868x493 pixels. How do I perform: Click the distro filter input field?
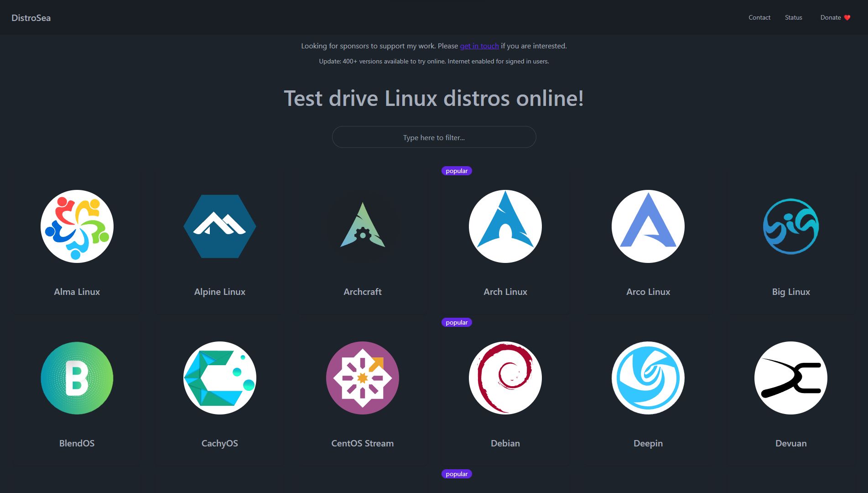coord(434,137)
